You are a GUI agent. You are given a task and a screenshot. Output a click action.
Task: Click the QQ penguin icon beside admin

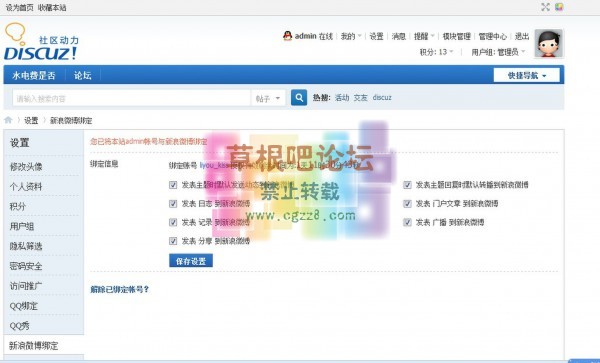(x=287, y=36)
